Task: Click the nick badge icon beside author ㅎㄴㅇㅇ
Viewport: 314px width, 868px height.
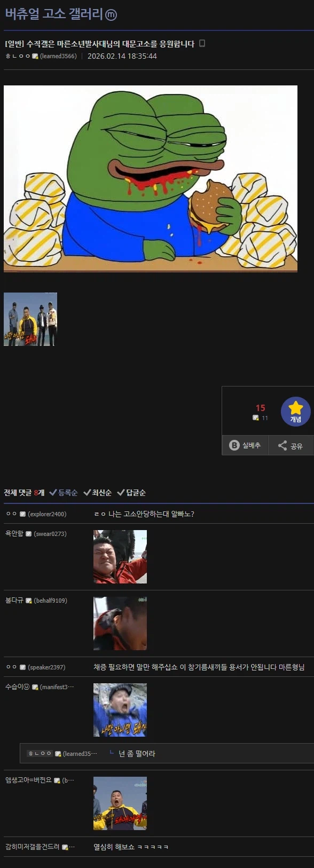Action: pos(35,56)
